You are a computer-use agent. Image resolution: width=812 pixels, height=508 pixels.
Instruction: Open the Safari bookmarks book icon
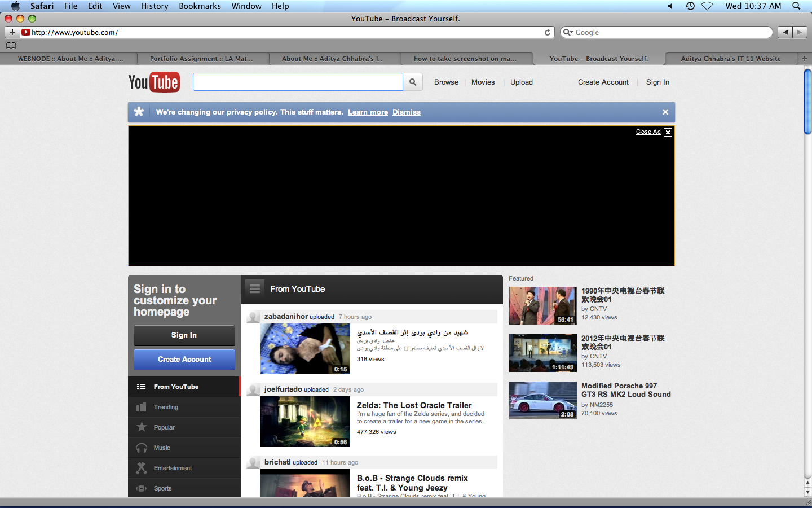coord(11,46)
